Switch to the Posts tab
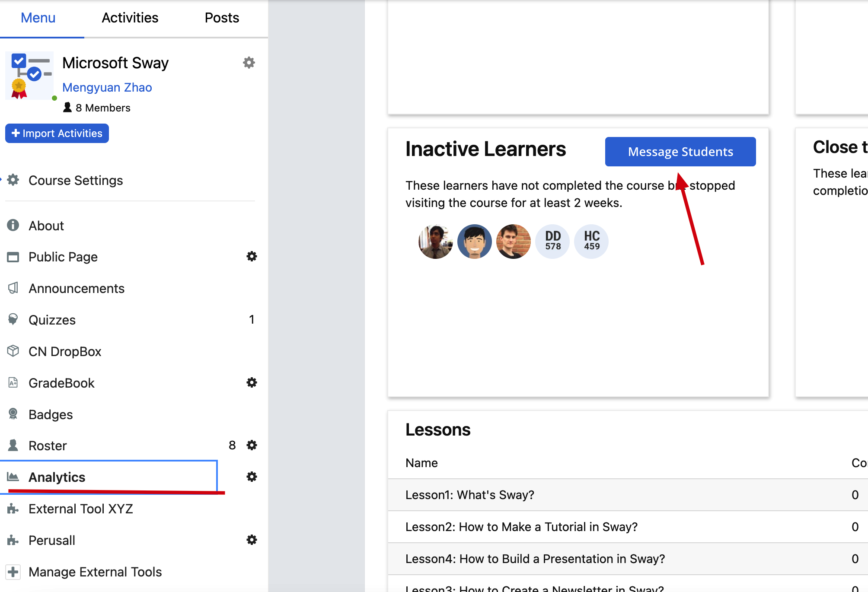The width and height of the screenshot is (868, 592). 222,18
